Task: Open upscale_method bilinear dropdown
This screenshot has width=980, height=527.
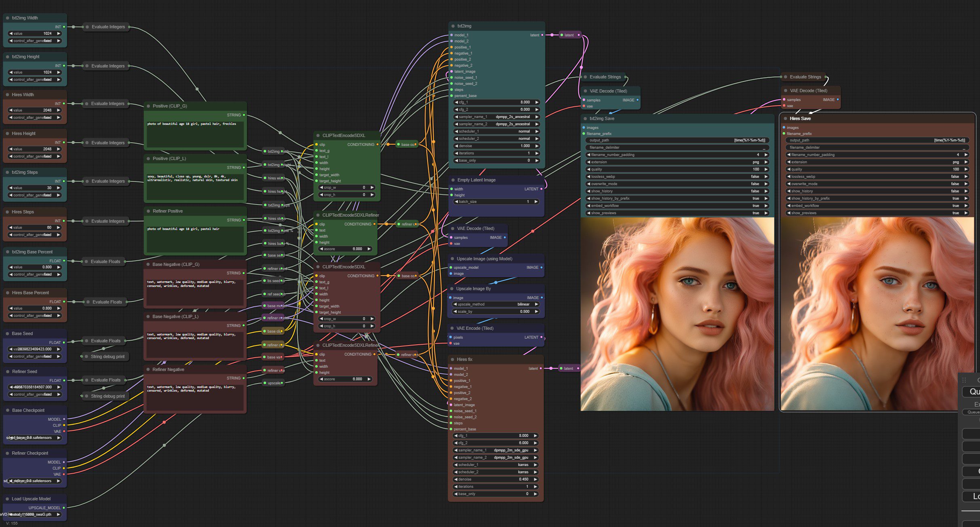Action: point(496,304)
